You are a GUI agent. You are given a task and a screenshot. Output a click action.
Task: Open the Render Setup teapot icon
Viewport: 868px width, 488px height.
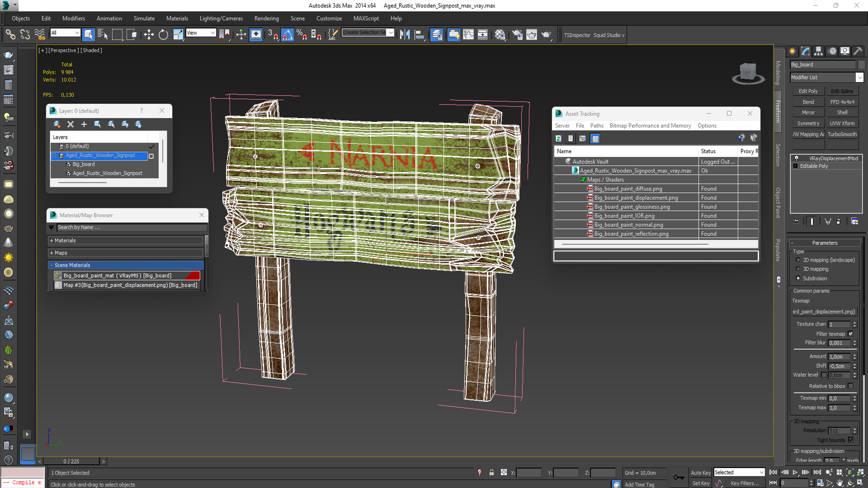coord(517,35)
